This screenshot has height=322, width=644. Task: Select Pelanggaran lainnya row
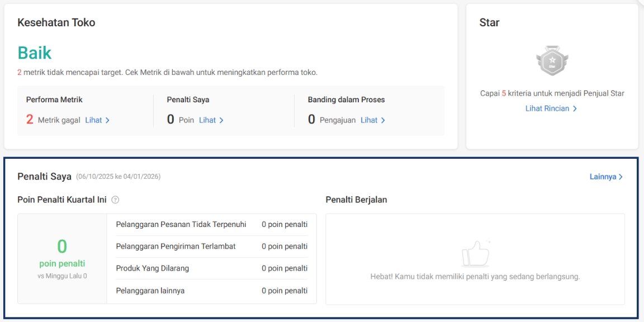click(x=211, y=291)
